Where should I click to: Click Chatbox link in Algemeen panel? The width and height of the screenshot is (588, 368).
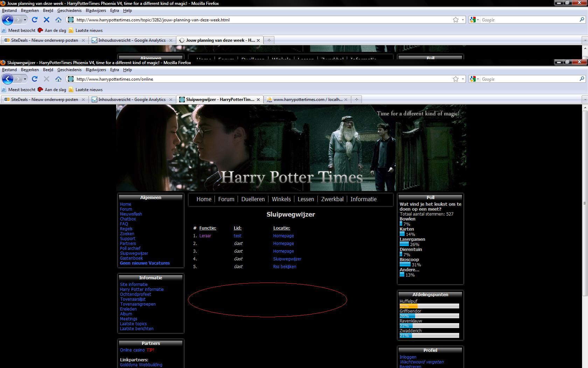[128, 219]
